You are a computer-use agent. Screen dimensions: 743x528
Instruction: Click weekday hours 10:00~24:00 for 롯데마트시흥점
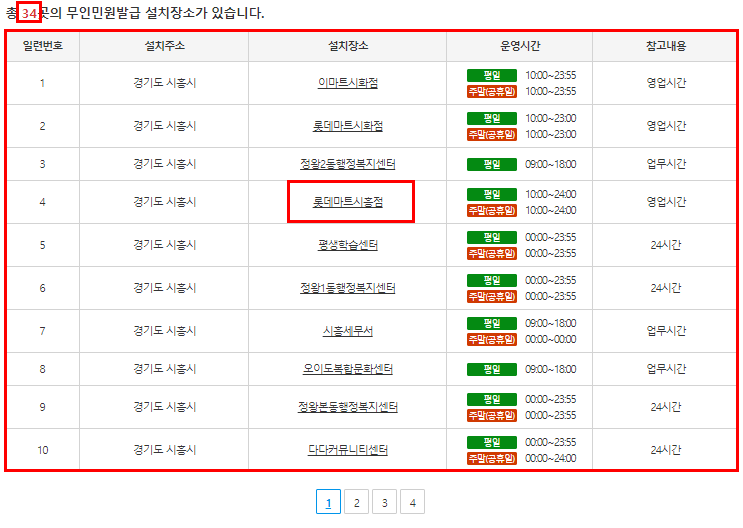[551, 194]
